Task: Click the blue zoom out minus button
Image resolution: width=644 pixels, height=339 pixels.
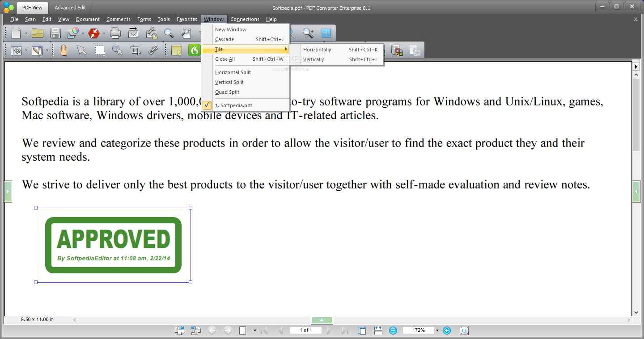Action: point(393,331)
